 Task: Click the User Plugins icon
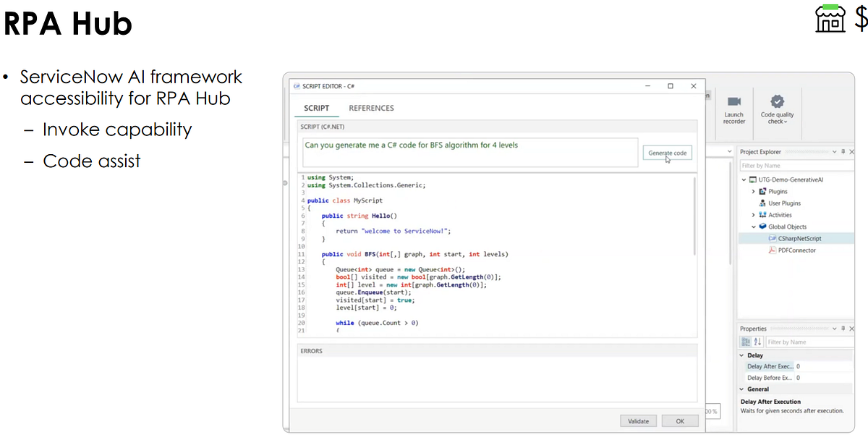(762, 203)
